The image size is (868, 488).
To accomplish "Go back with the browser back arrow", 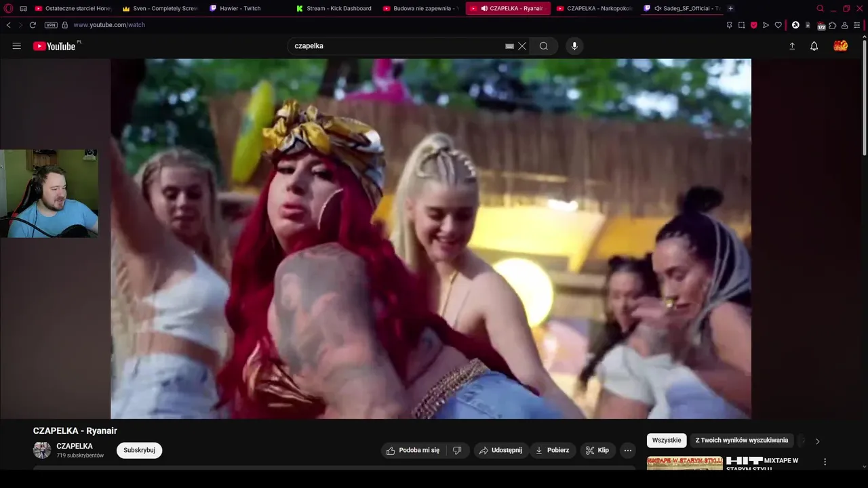I will [x=8, y=25].
